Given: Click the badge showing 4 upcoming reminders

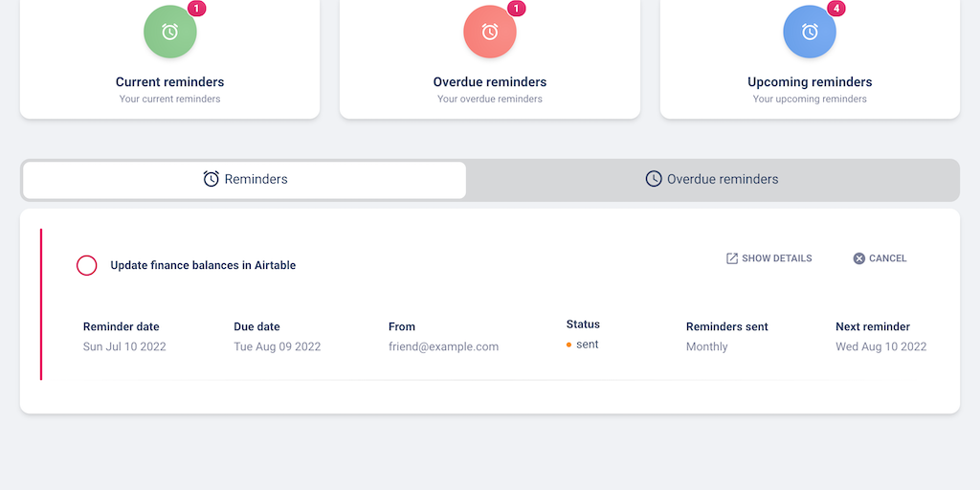Looking at the screenshot, I should click(x=836, y=9).
